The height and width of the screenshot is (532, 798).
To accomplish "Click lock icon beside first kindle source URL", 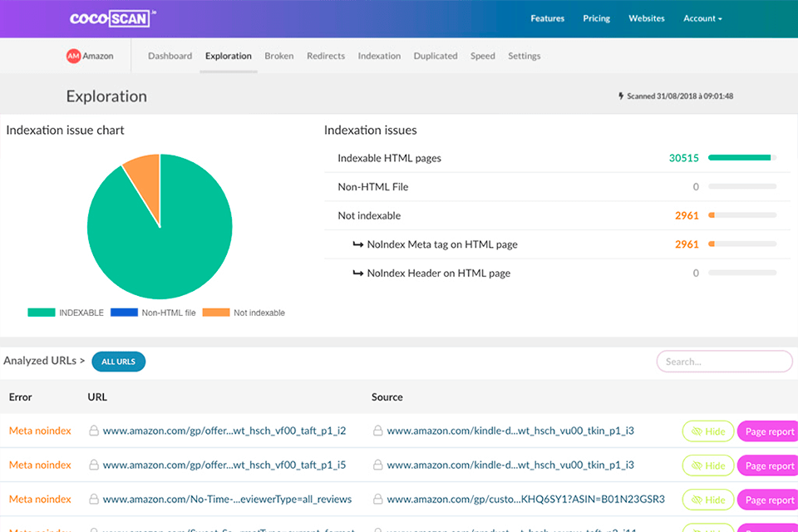I will click(x=377, y=431).
